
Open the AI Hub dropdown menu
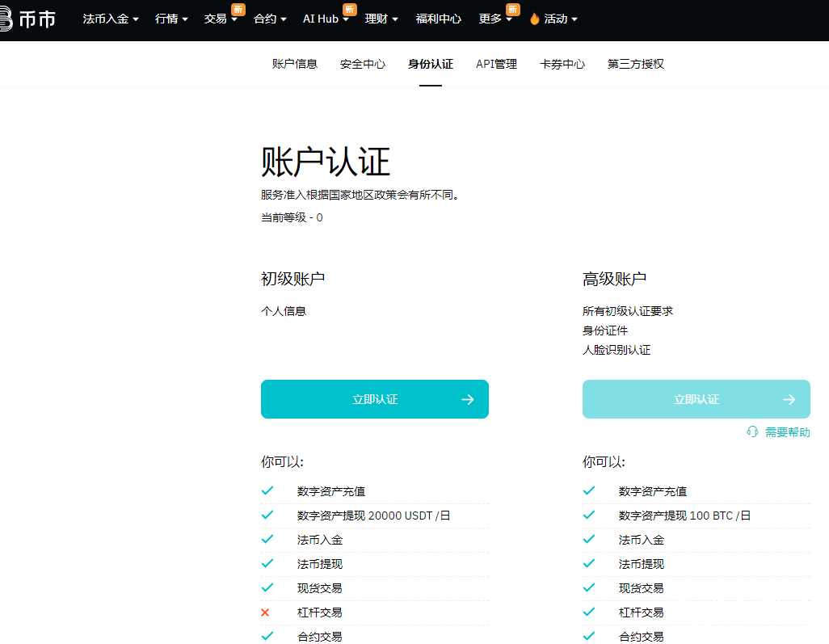pyautogui.click(x=325, y=19)
